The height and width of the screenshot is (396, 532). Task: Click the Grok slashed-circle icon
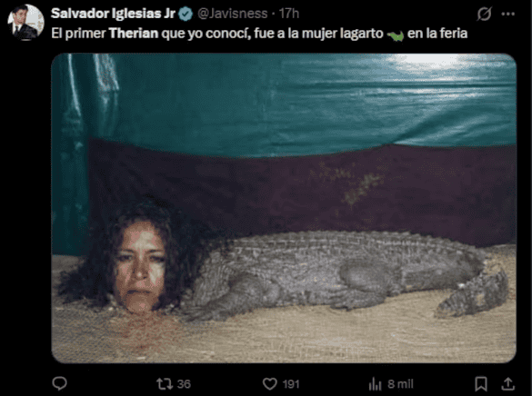pyautogui.click(x=484, y=14)
